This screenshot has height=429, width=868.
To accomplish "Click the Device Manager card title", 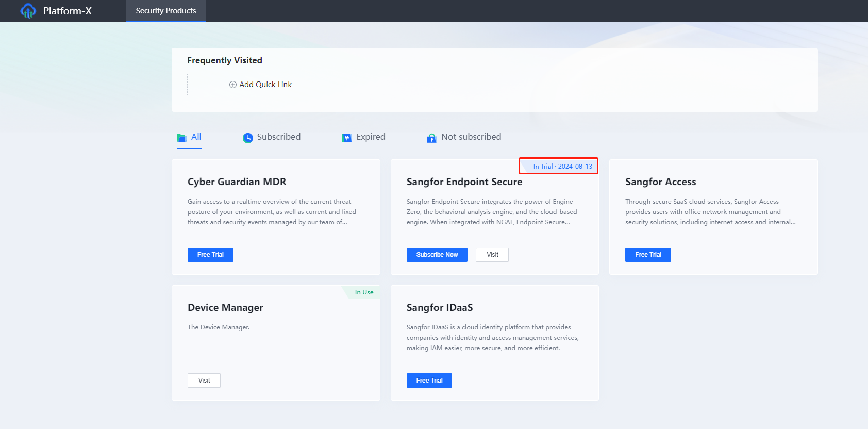I will (x=225, y=307).
